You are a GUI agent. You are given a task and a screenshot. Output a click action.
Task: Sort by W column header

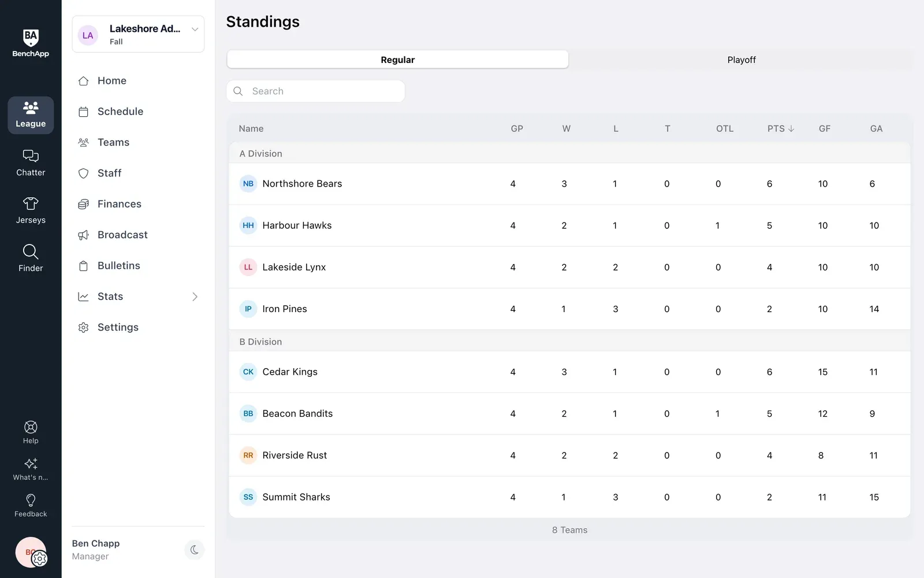pyautogui.click(x=566, y=129)
